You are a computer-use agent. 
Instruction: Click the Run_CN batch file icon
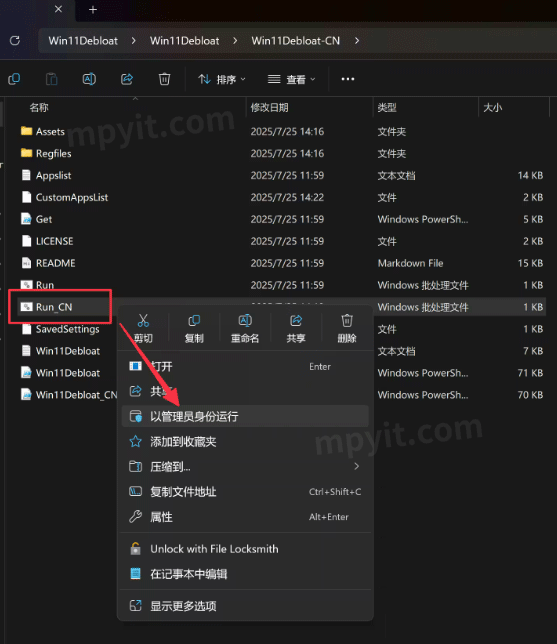26,307
